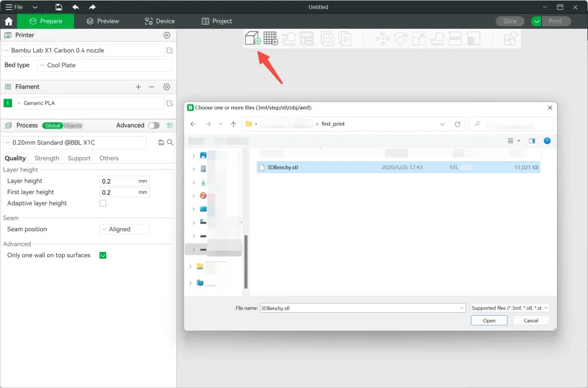This screenshot has height=388, width=588.
Task: Enable the Adaptive layer height checkbox
Action: 103,203
